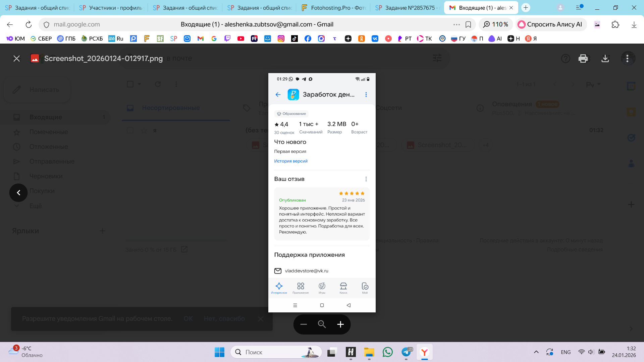Zoom out the image with minus

click(x=304, y=324)
